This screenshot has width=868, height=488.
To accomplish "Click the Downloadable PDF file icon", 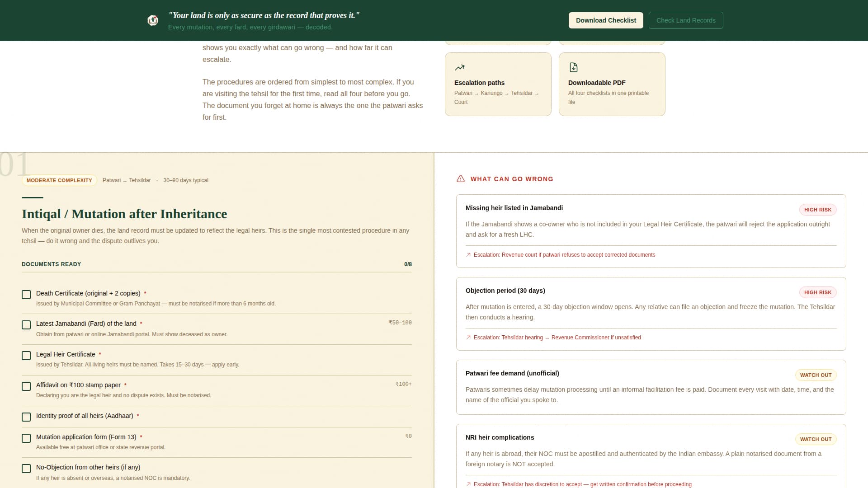I will [573, 67].
